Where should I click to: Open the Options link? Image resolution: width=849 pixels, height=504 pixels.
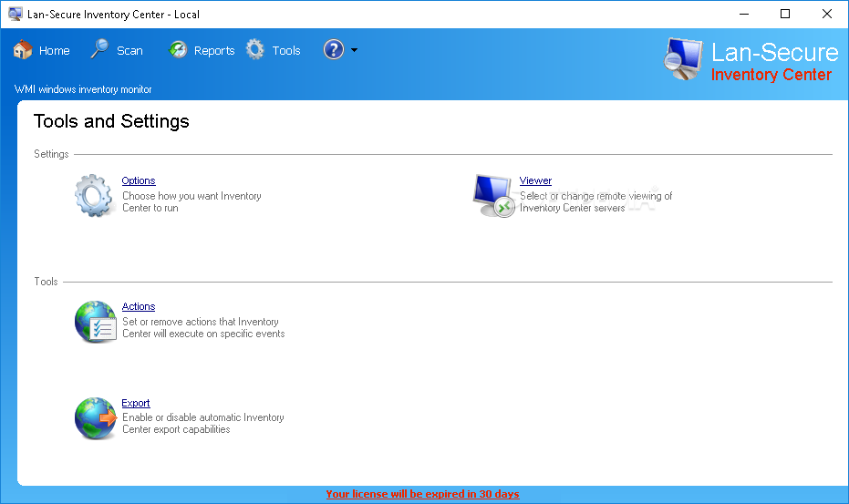[139, 180]
